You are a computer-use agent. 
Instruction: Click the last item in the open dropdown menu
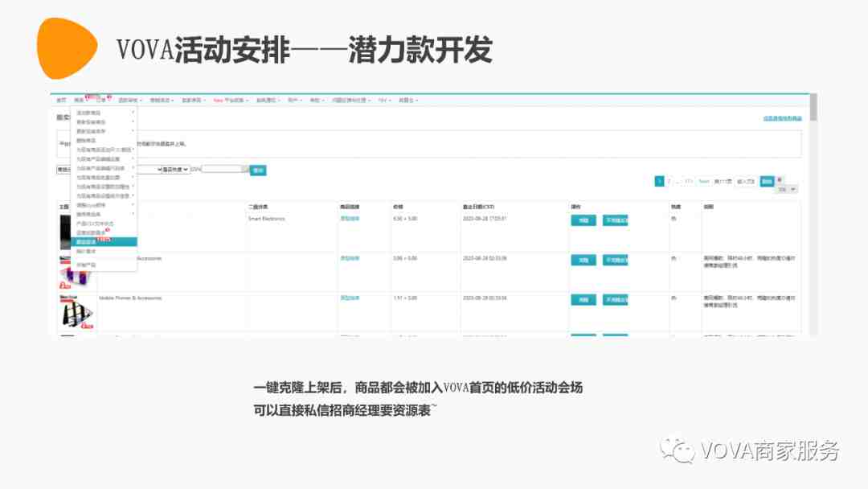click(x=86, y=265)
